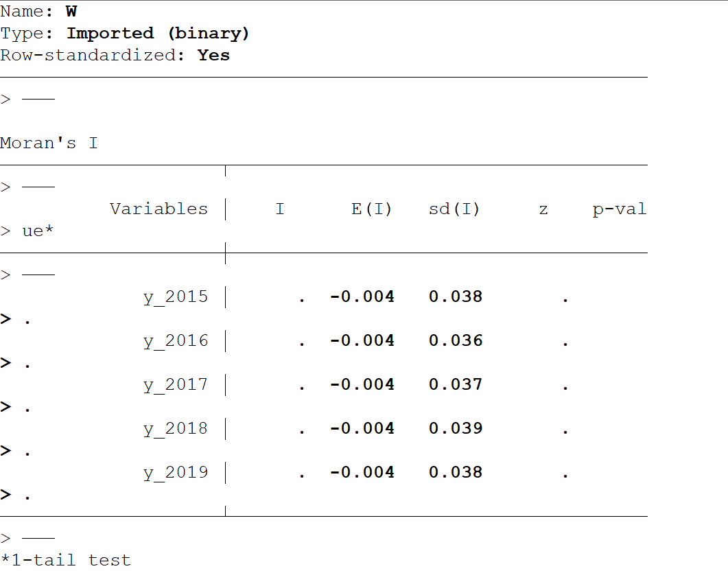This screenshot has width=728, height=584.
Task: Click the 'z' column header
Action: 543,209
